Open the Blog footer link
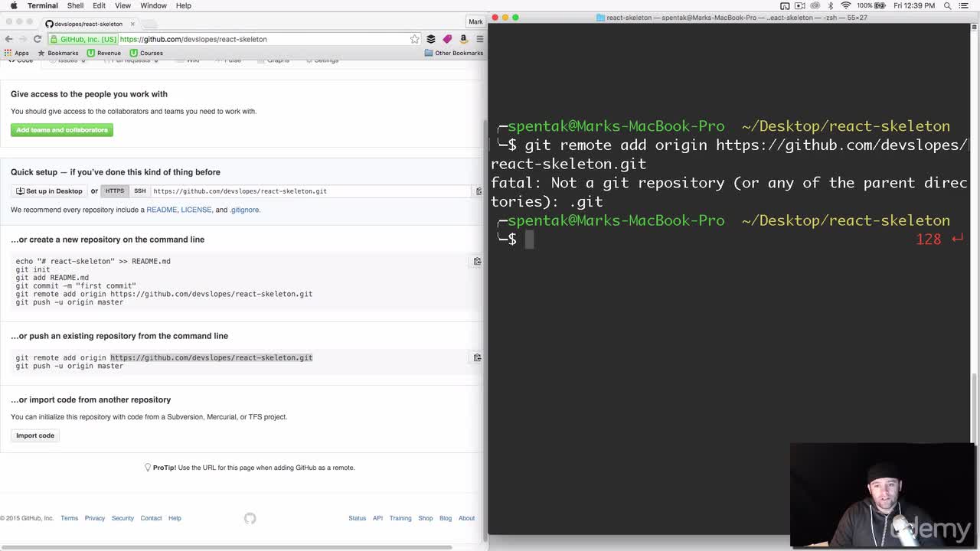This screenshot has width=980, height=551. [446, 518]
